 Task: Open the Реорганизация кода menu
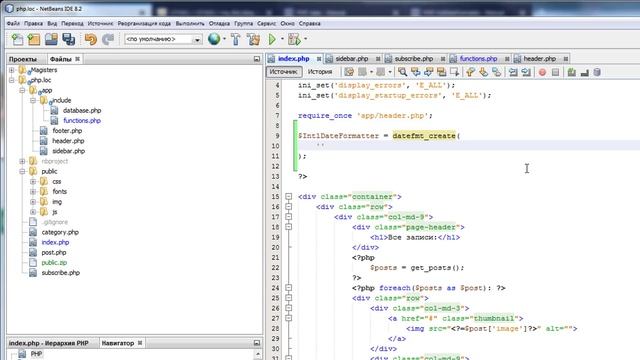click(144, 24)
